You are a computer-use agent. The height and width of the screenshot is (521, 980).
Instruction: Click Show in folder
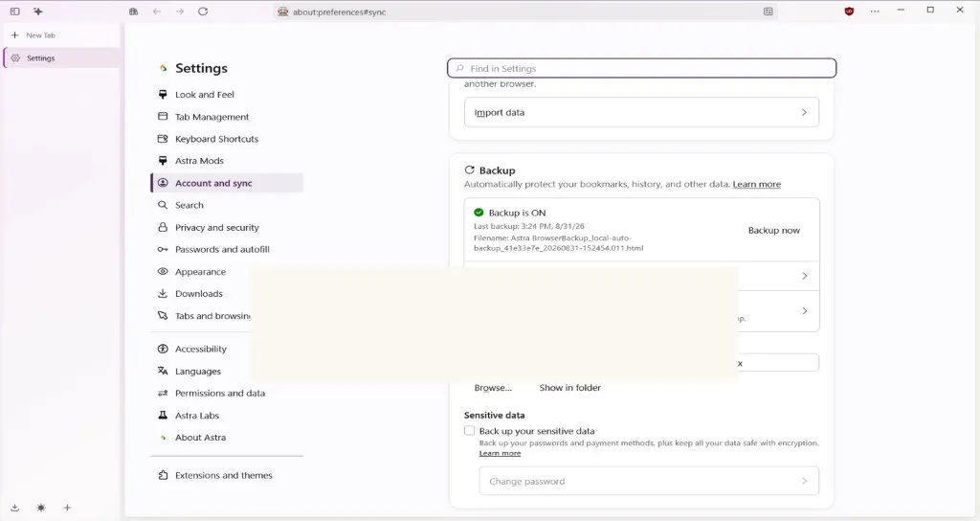pos(570,388)
